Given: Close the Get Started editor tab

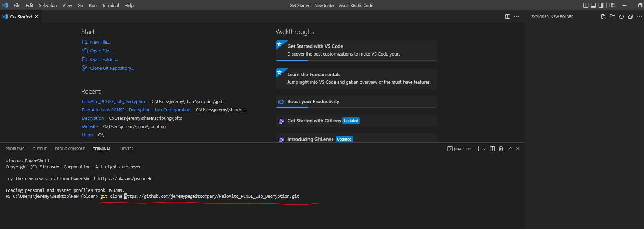Looking at the screenshot, I should coord(36,17).
